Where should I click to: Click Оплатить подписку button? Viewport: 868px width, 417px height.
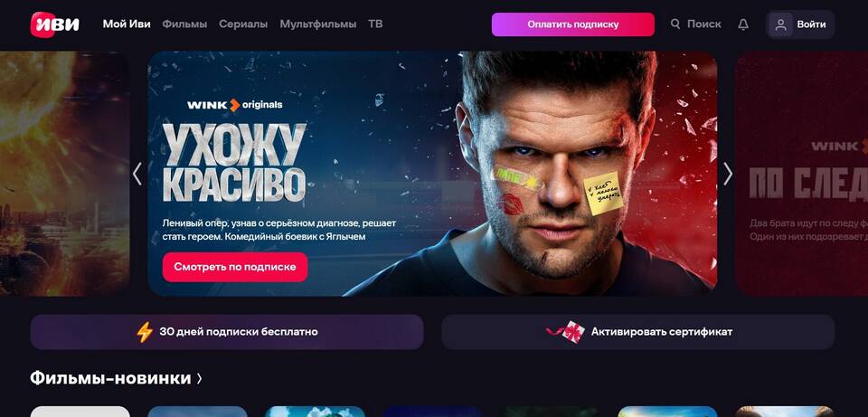click(x=573, y=24)
